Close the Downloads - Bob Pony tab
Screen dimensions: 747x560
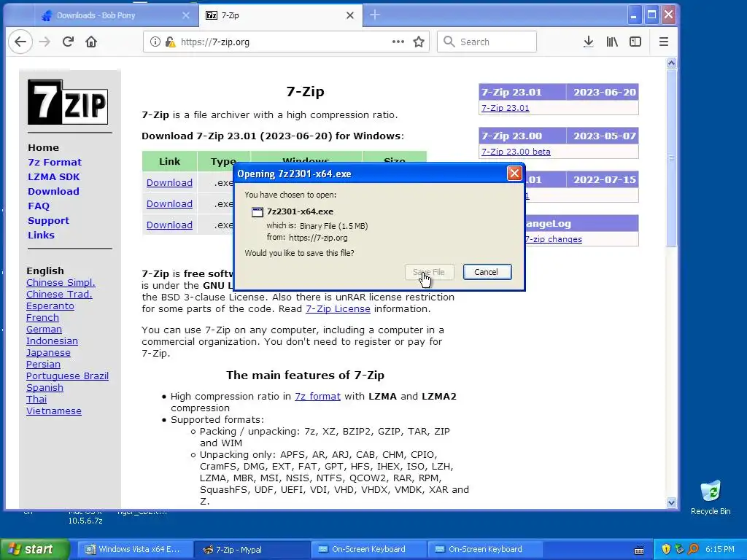186,15
